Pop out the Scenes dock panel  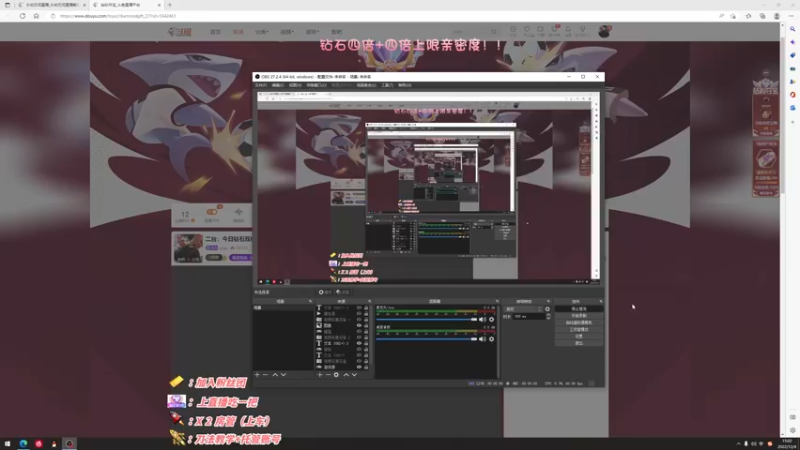310,302
